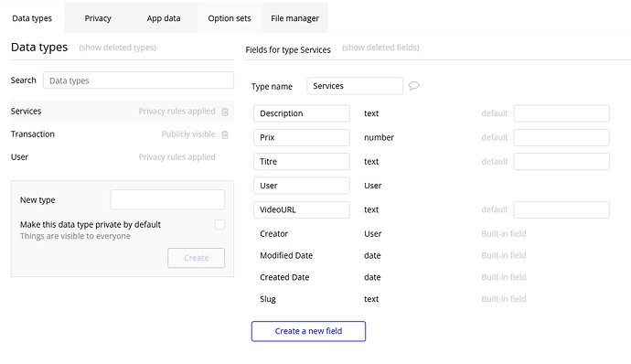The height and width of the screenshot is (364, 631).
Task: Click show deleted fields link
Action: click(x=380, y=48)
